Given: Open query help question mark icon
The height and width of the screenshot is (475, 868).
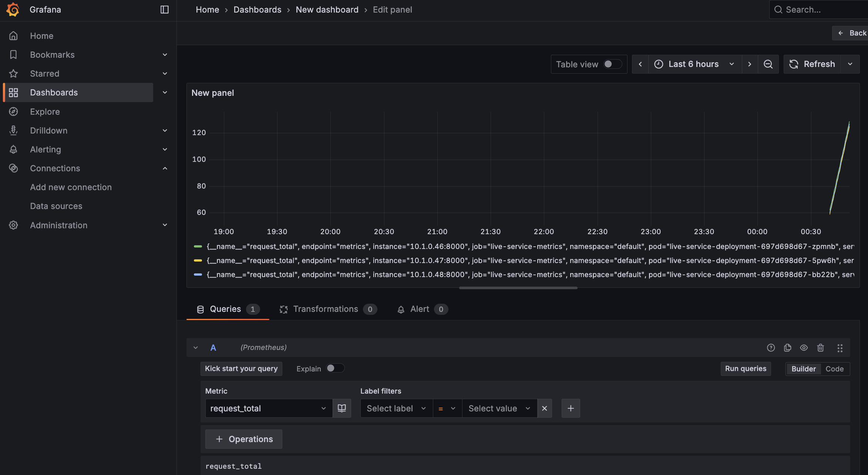Looking at the screenshot, I should 771,348.
